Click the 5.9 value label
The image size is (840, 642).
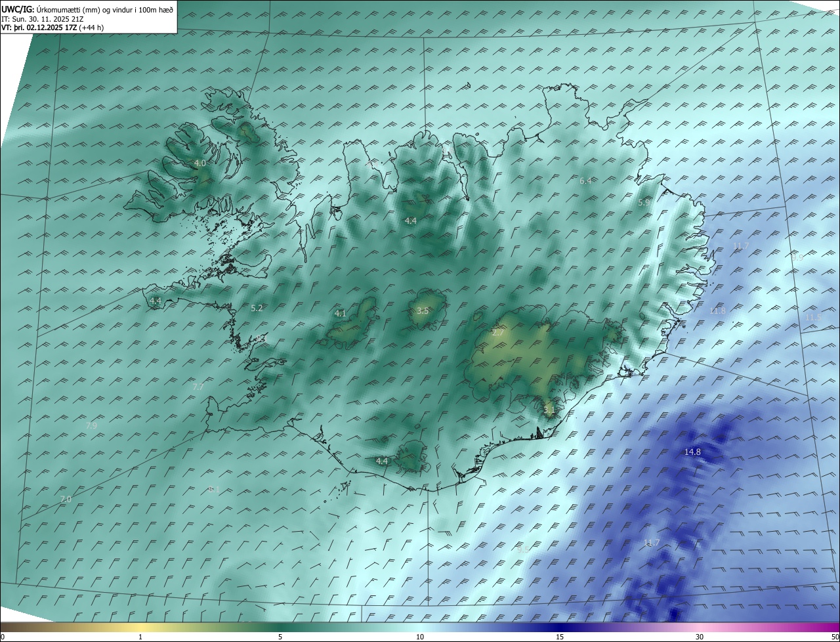(644, 203)
